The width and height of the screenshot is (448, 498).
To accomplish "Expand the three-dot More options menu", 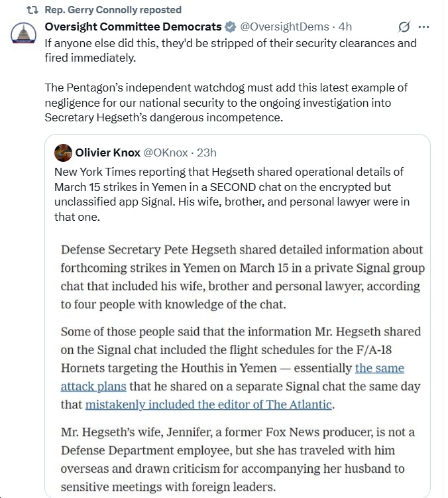I will coord(423,27).
